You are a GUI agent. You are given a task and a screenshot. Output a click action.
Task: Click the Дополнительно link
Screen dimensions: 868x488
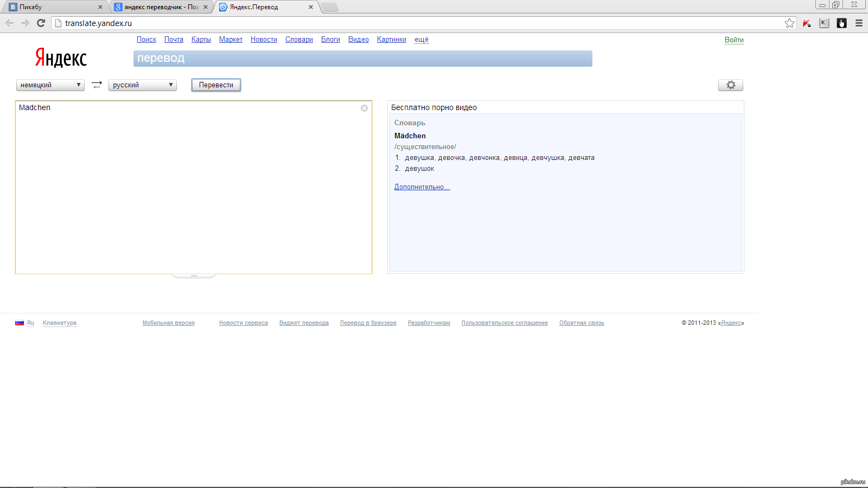(x=422, y=187)
